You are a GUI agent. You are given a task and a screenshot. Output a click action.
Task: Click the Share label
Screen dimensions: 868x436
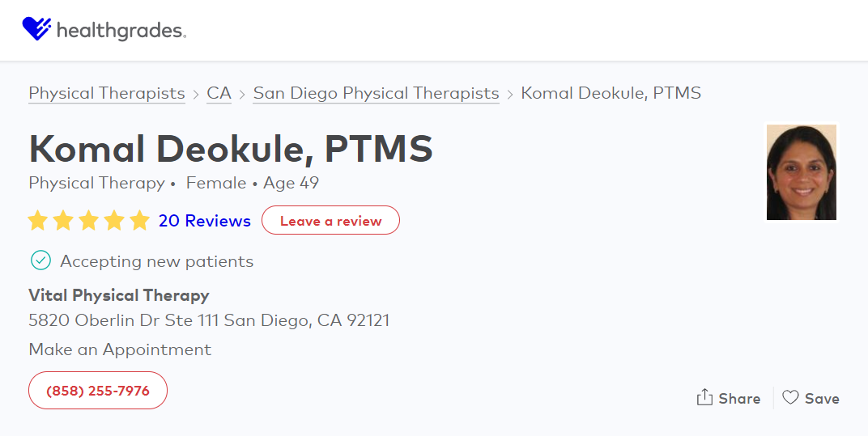click(x=739, y=398)
